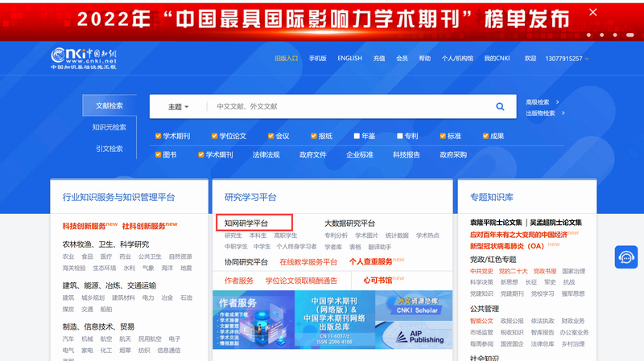Open the 法律法规 link
Image resolution: width=644 pixels, height=361 pixels.
tap(266, 154)
